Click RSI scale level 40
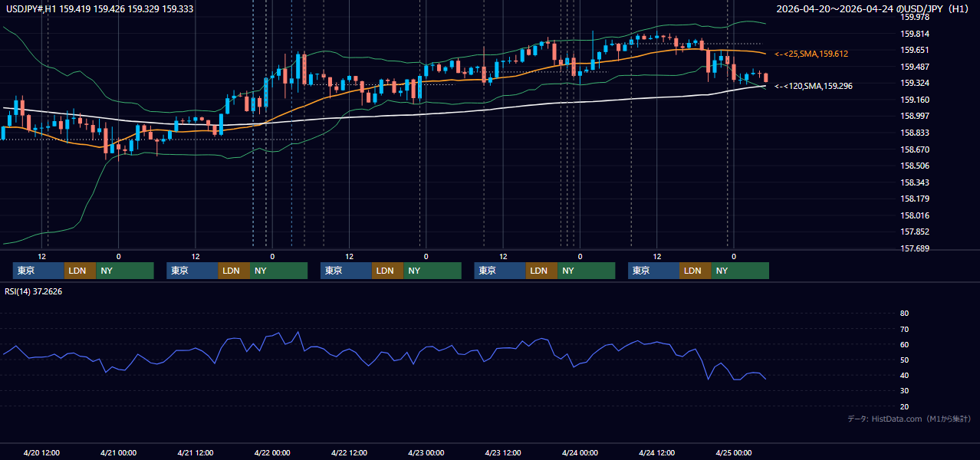 [904, 375]
